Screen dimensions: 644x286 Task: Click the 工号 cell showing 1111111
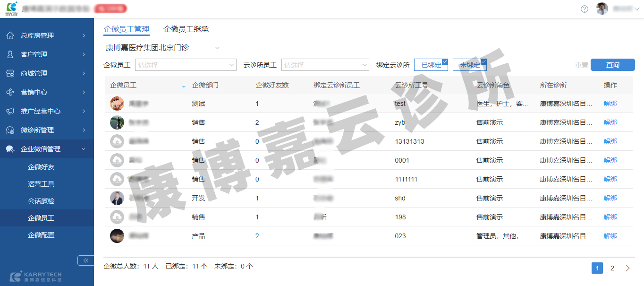[406, 179]
